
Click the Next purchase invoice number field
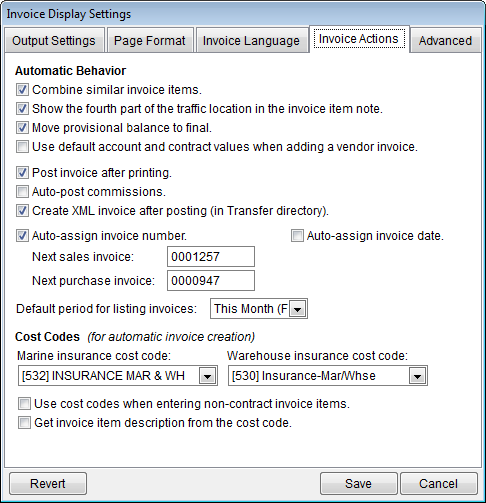211,281
